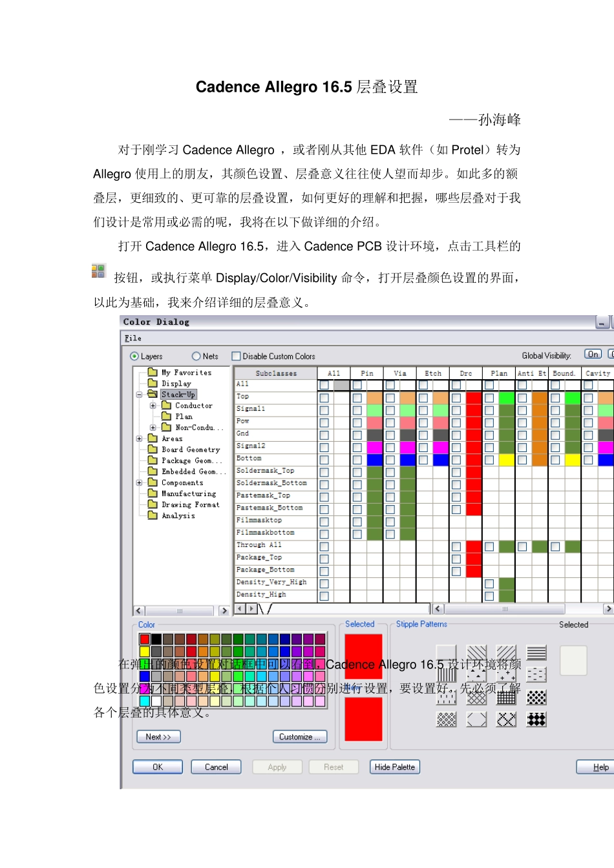Choose the dashed lines stipple pattern

[536, 675]
